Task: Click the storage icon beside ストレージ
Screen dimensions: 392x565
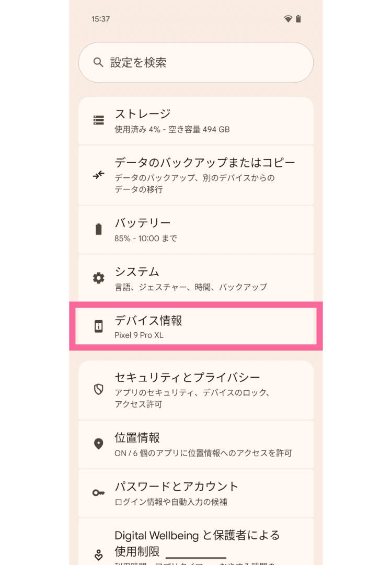Action: (x=98, y=120)
